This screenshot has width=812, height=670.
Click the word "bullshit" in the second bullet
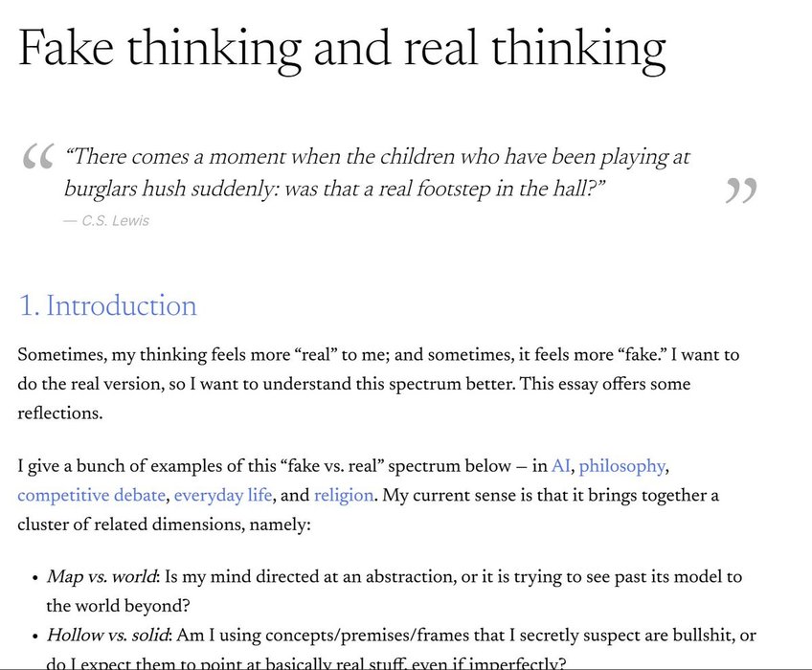704,636
